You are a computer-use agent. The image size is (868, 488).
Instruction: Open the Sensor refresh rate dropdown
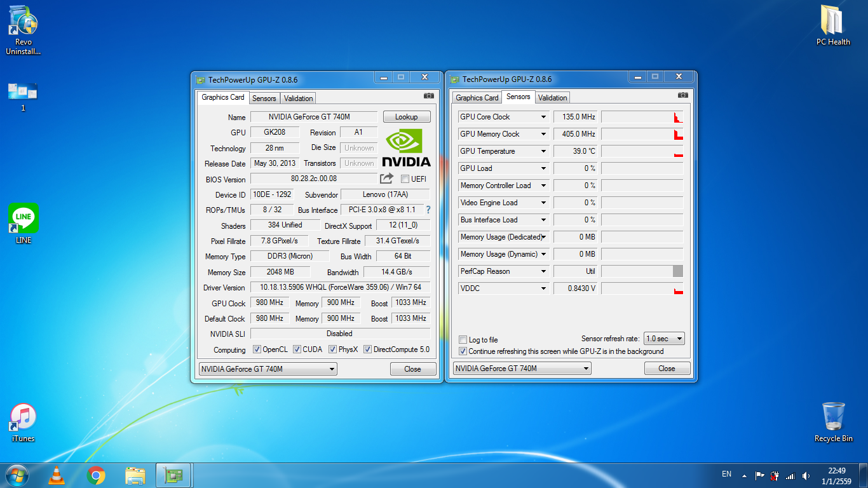(664, 339)
